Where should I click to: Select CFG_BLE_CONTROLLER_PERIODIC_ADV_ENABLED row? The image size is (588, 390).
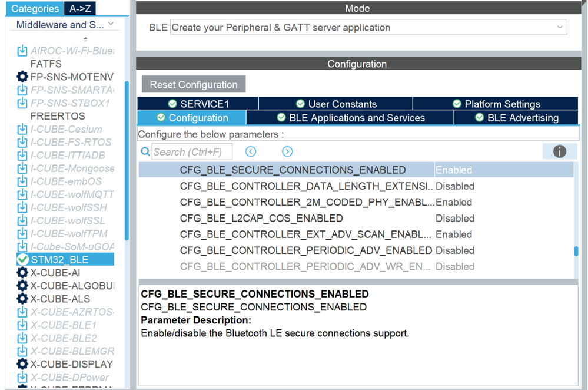pyautogui.click(x=356, y=250)
